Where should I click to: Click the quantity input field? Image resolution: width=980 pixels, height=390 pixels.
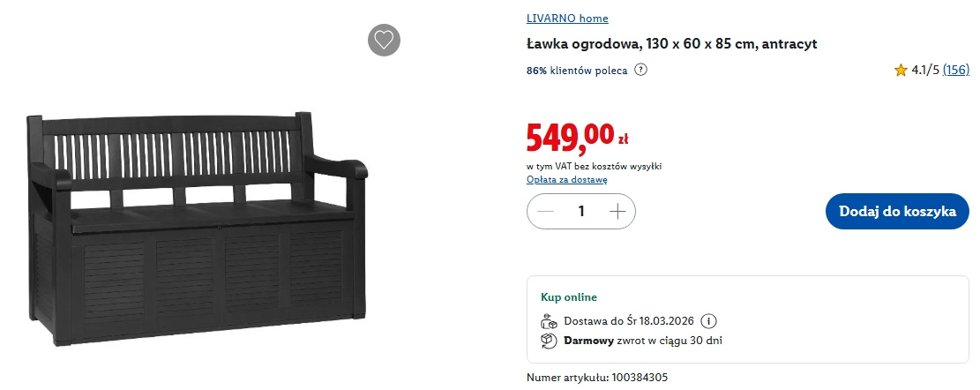[581, 212]
